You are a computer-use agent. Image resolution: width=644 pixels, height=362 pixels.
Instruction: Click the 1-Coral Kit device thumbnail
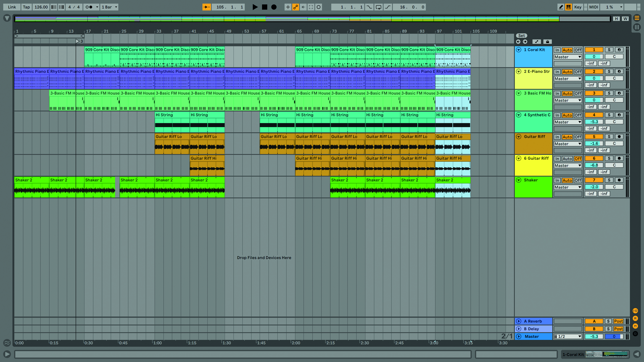607,354
